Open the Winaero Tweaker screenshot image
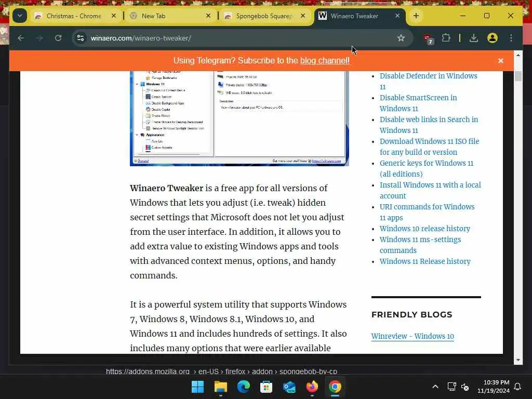 [239, 118]
